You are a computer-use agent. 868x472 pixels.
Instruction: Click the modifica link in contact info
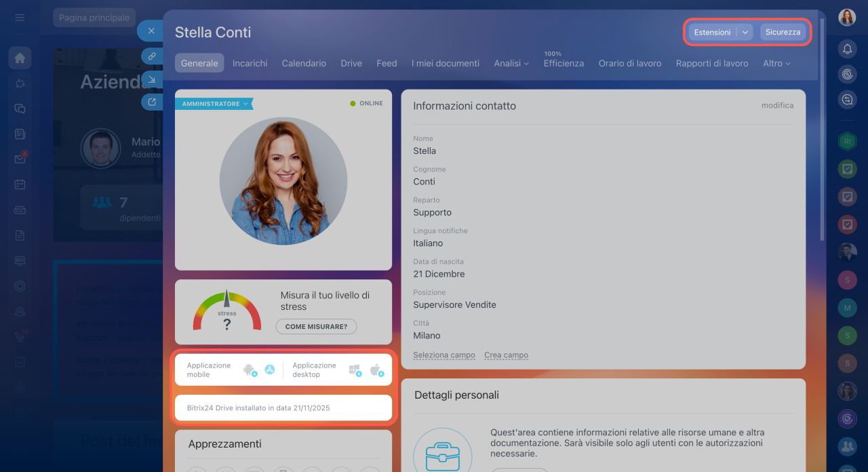(x=777, y=106)
